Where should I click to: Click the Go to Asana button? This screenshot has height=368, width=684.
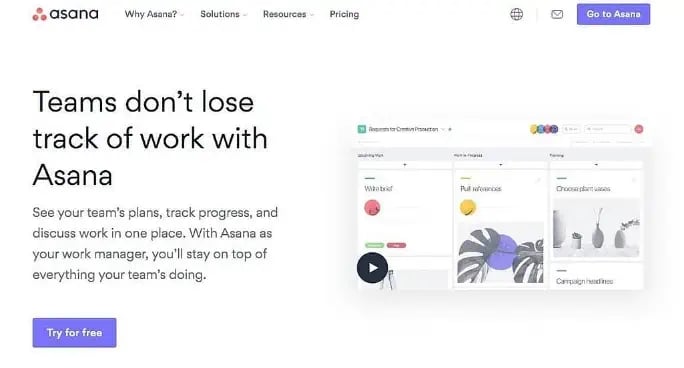tap(613, 14)
